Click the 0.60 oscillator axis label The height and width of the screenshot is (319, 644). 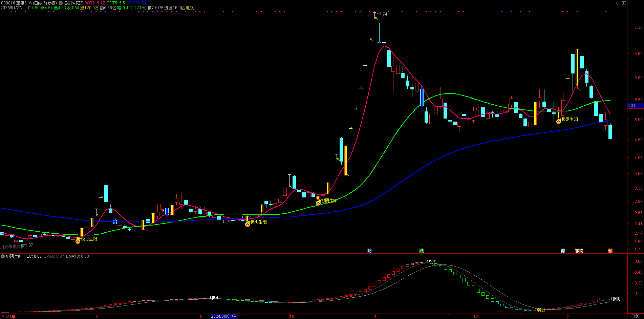pyautogui.click(x=638, y=261)
